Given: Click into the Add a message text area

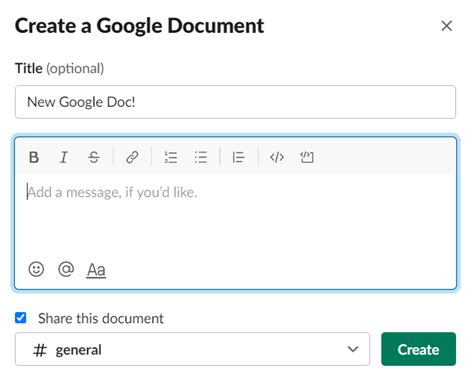Looking at the screenshot, I should coord(235,213).
